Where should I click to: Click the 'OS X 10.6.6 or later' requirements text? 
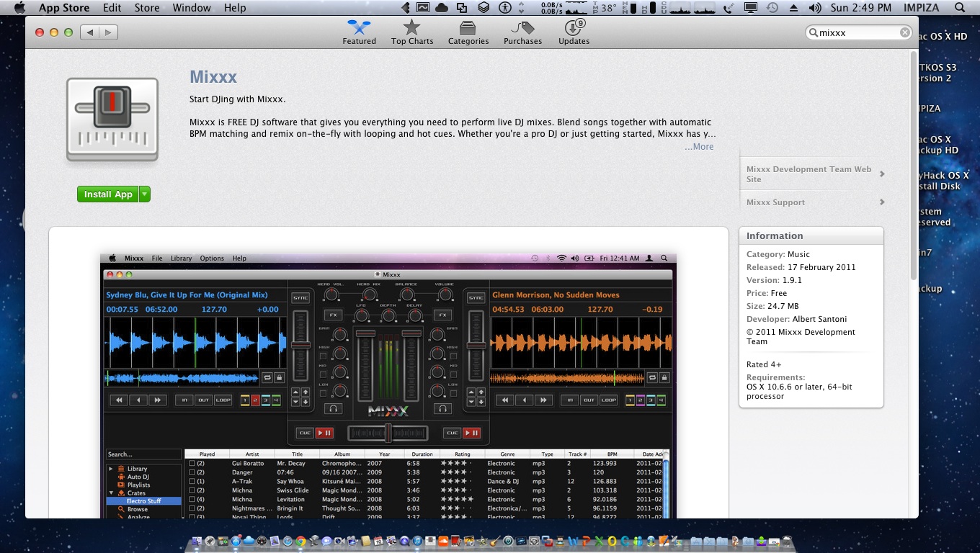(799, 392)
